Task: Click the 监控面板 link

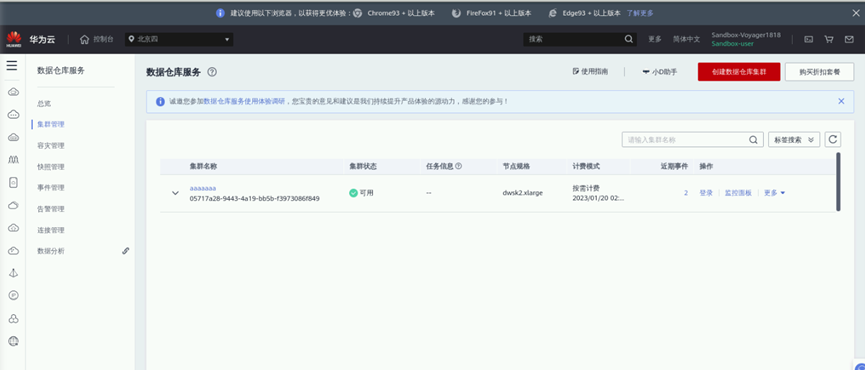Action: pos(738,193)
